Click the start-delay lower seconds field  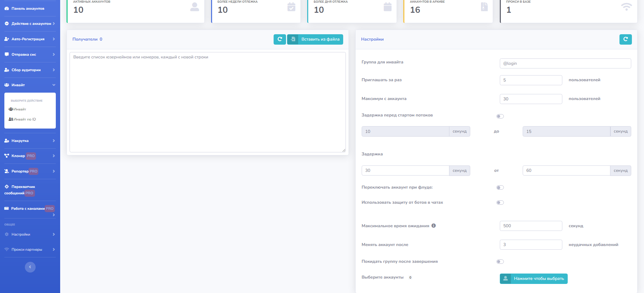pyautogui.click(x=405, y=132)
